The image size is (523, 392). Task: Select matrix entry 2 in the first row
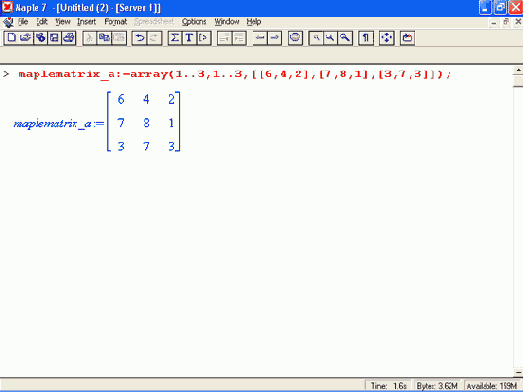[x=171, y=99]
